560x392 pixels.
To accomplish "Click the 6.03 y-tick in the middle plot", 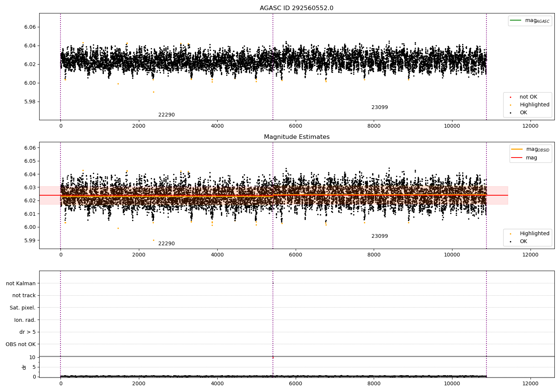I will pyautogui.click(x=30, y=187).
